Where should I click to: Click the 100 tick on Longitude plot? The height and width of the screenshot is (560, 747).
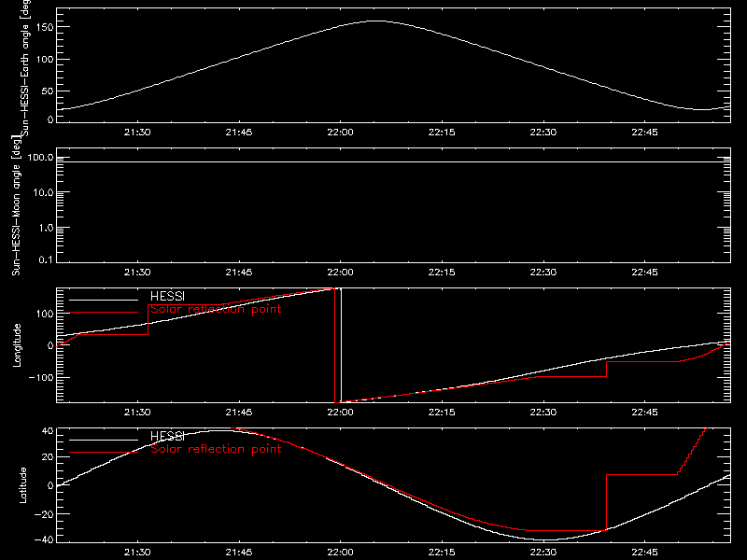(x=45, y=314)
